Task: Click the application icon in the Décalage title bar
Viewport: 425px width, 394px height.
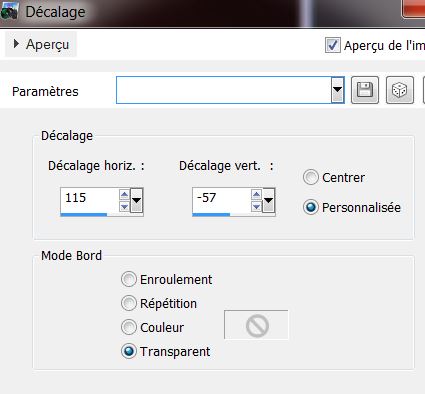Action: pyautogui.click(x=9, y=11)
